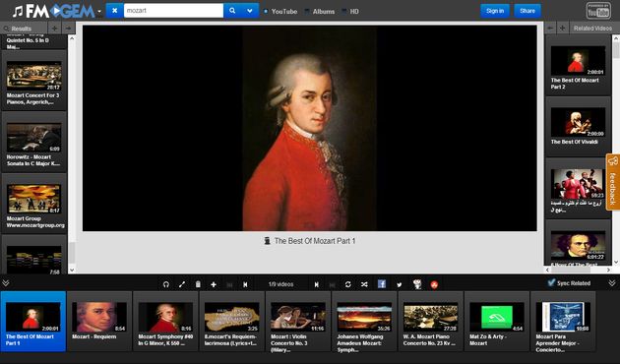Collapse playlist using left double chevron

(x=6, y=283)
